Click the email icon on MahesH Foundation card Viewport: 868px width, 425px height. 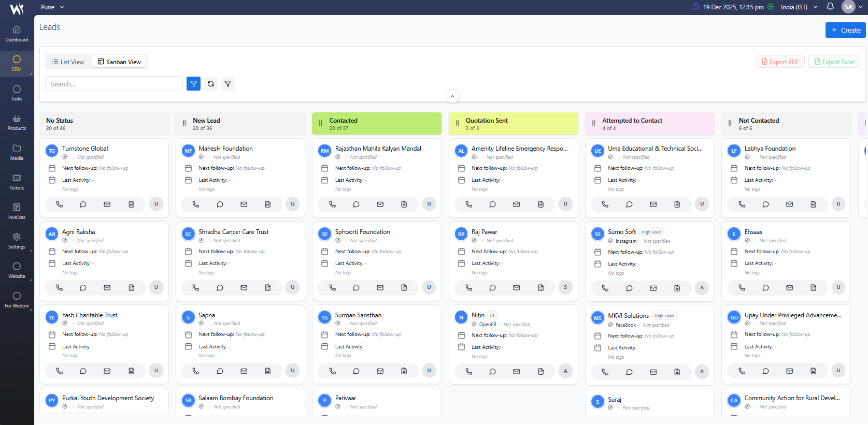pyautogui.click(x=244, y=204)
